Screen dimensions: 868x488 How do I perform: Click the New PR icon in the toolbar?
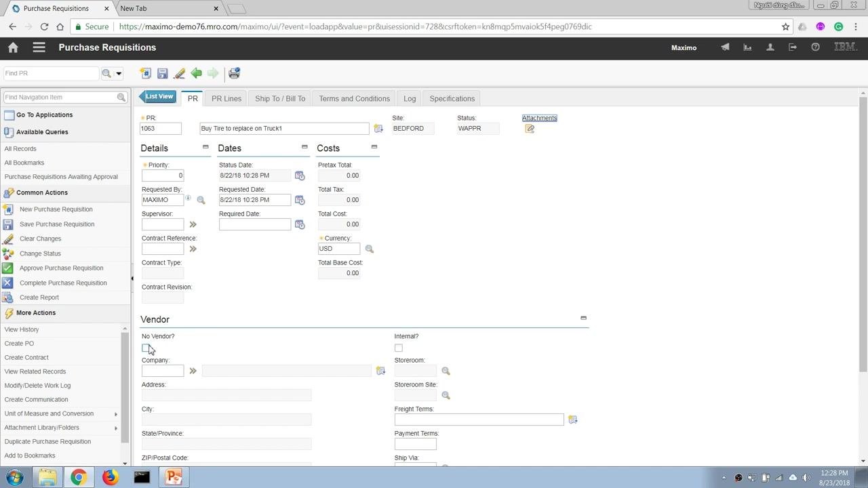[145, 73]
